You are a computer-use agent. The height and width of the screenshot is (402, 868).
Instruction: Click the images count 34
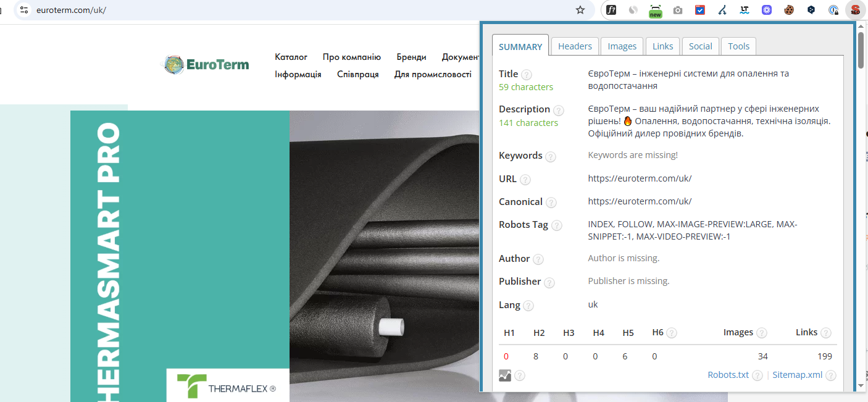point(763,356)
